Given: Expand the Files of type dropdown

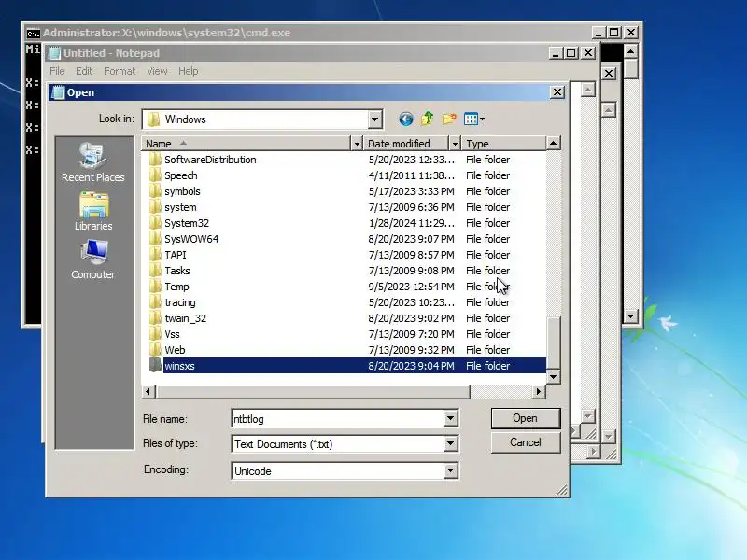Looking at the screenshot, I should [450, 444].
